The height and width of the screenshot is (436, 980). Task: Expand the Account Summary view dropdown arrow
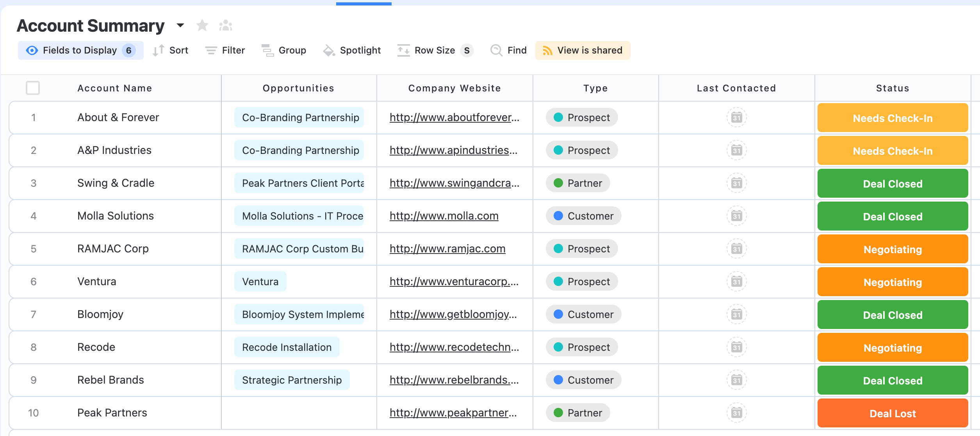(180, 26)
